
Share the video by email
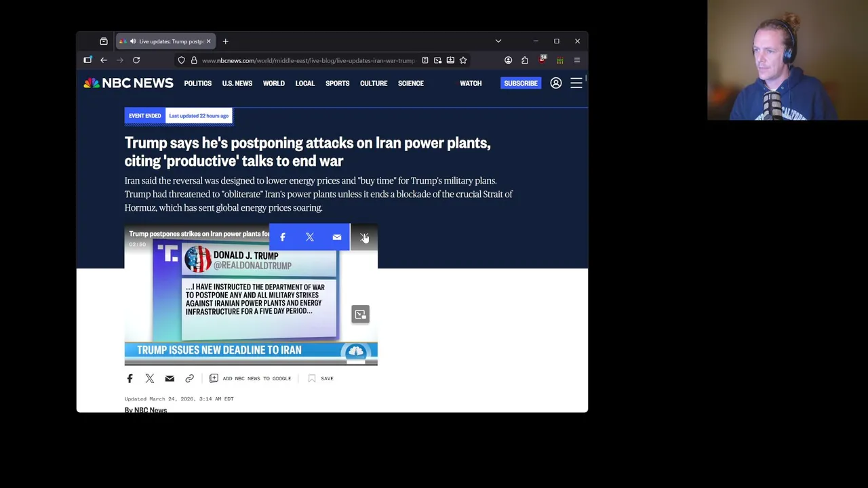[337, 237]
